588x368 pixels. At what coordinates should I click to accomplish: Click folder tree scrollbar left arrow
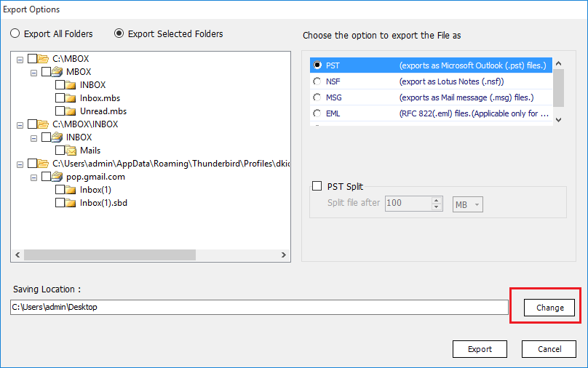click(x=17, y=255)
